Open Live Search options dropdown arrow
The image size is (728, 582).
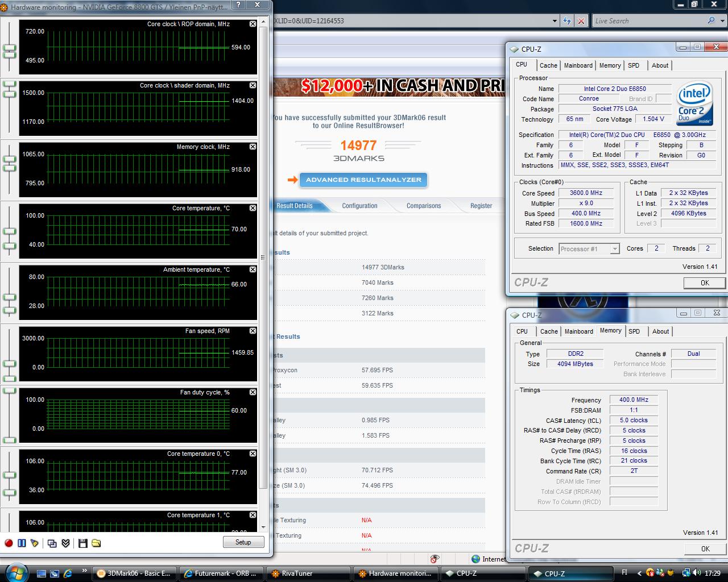click(721, 20)
